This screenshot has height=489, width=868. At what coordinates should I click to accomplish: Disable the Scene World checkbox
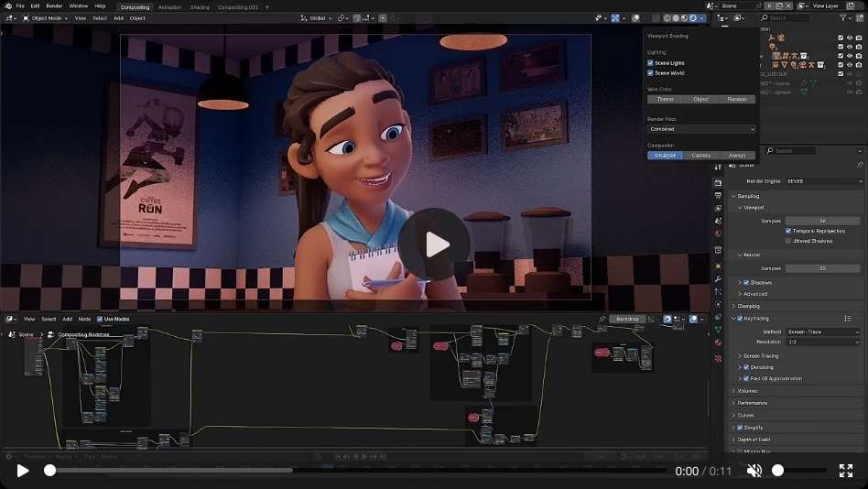[x=651, y=73]
